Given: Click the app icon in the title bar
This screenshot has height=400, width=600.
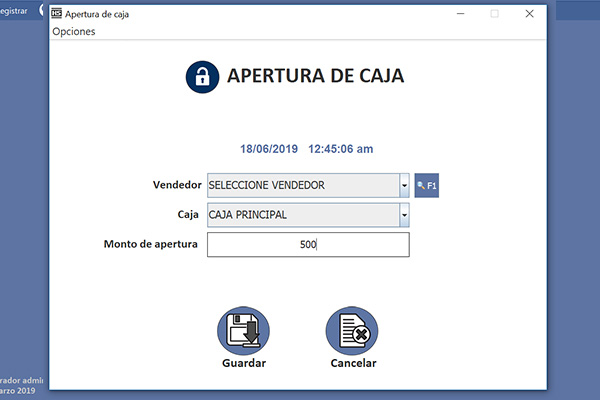Looking at the screenshot, I should [x=57, y=14].
